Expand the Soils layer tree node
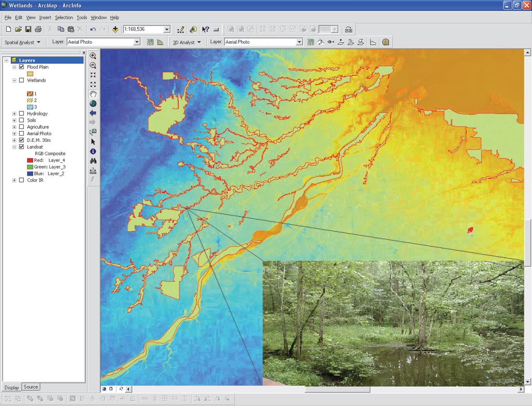Viewport: 532px width, 406px height. point(14,121)
